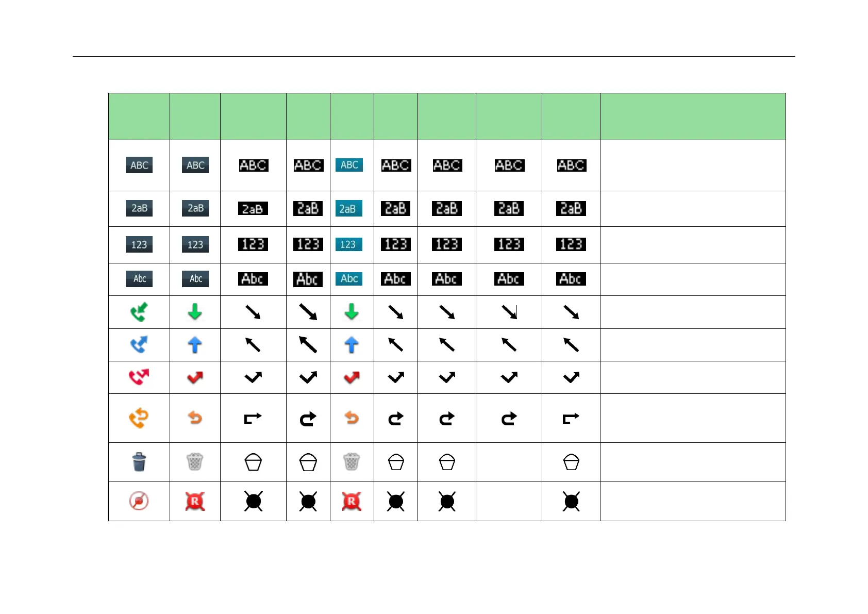This screenshot has width=868, height=614.
Task: Click the red missed call phone icon
Action: (139, 377)
